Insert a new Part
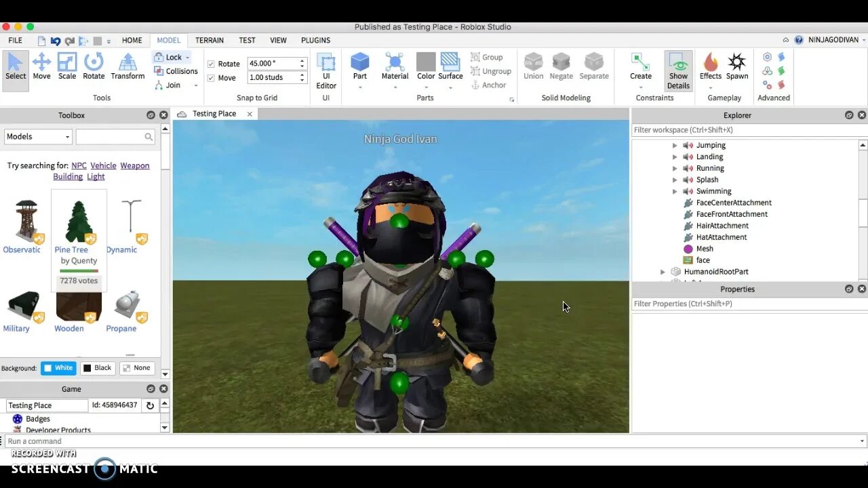Image resolution: width=868 pixels, height=488 pixels. coord(360,67)
